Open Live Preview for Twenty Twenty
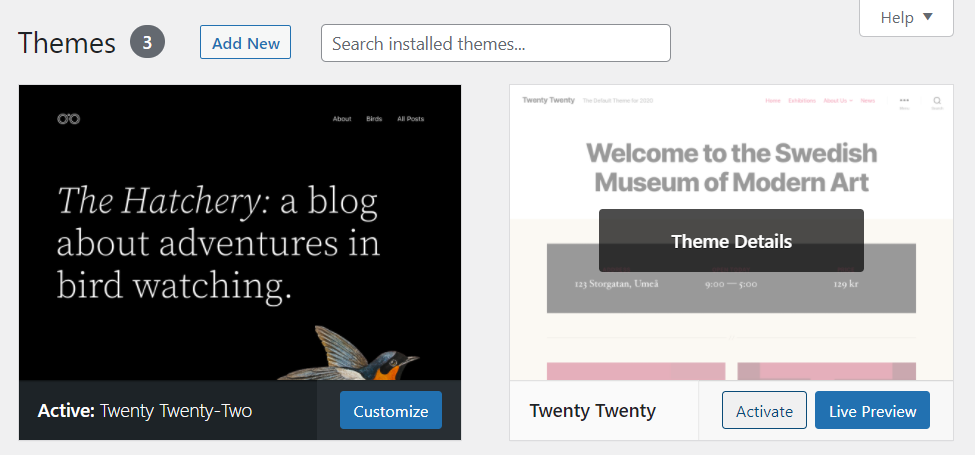975x455 pixels. 872,410
